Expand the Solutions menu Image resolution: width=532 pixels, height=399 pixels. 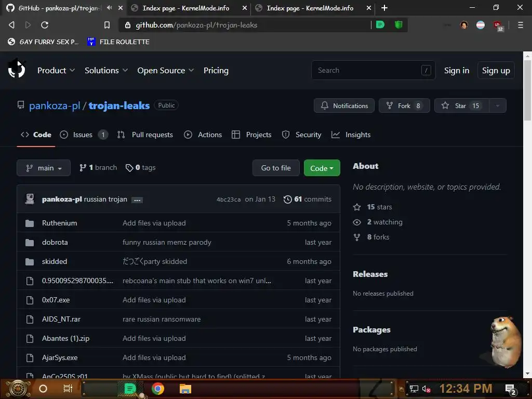[106, 70]
